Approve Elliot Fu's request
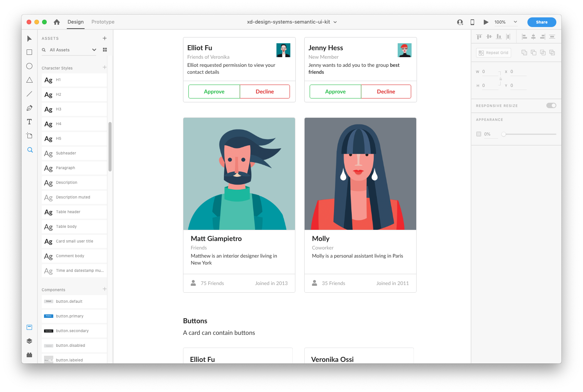583x392 pixels. [214, 92]
